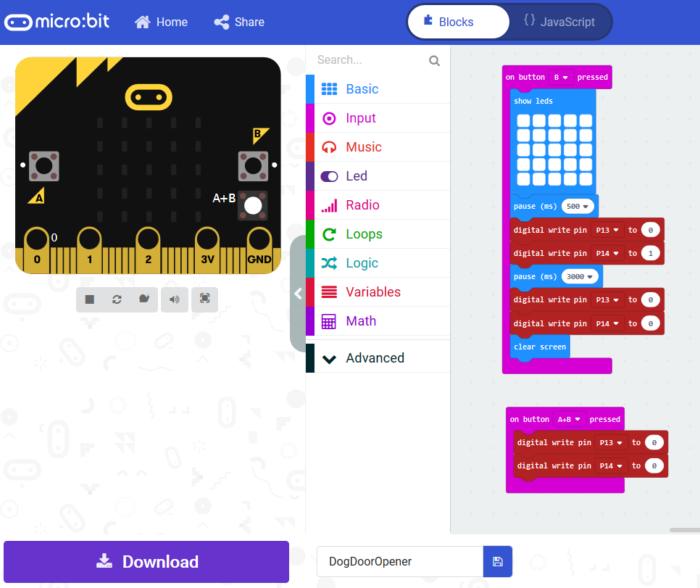The image size is (700, 588).
Task: Open the Math blocks category
Action: coord(378,321)
